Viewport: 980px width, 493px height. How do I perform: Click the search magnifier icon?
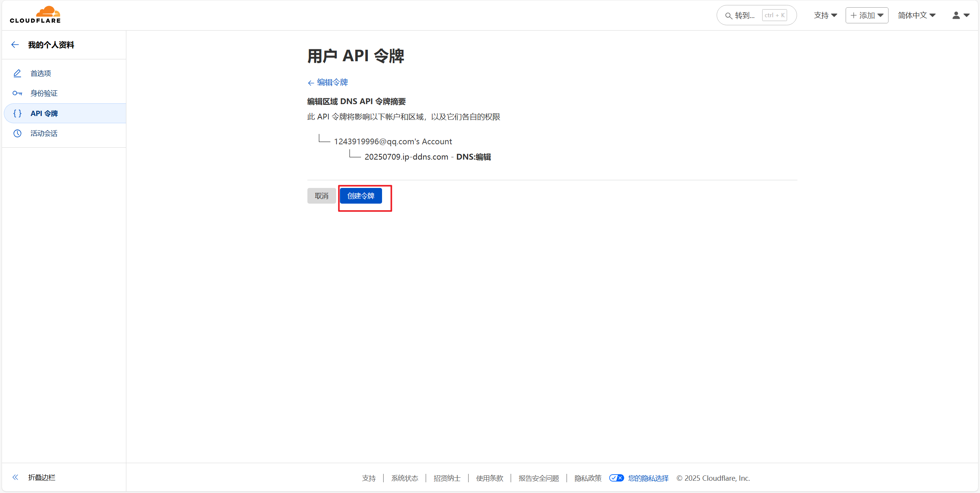728,16
